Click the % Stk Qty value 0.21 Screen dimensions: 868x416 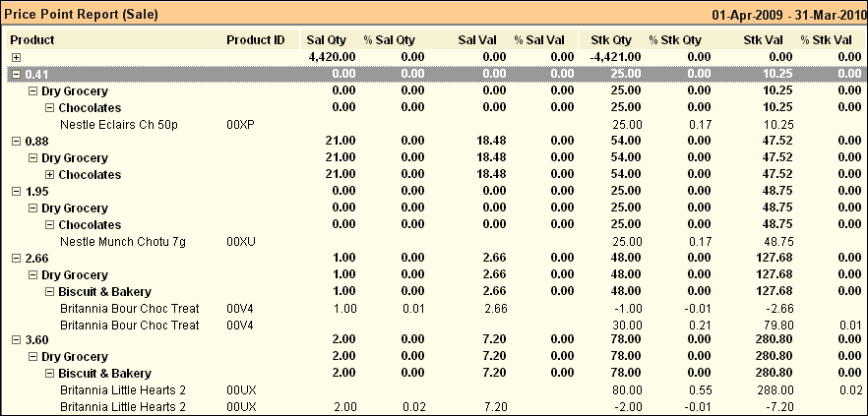point(701,326)
